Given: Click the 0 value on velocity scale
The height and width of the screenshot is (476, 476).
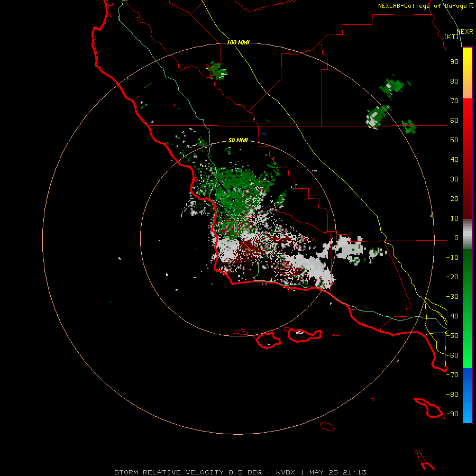Looking at the screenshot, I should (x=456, y=238).
